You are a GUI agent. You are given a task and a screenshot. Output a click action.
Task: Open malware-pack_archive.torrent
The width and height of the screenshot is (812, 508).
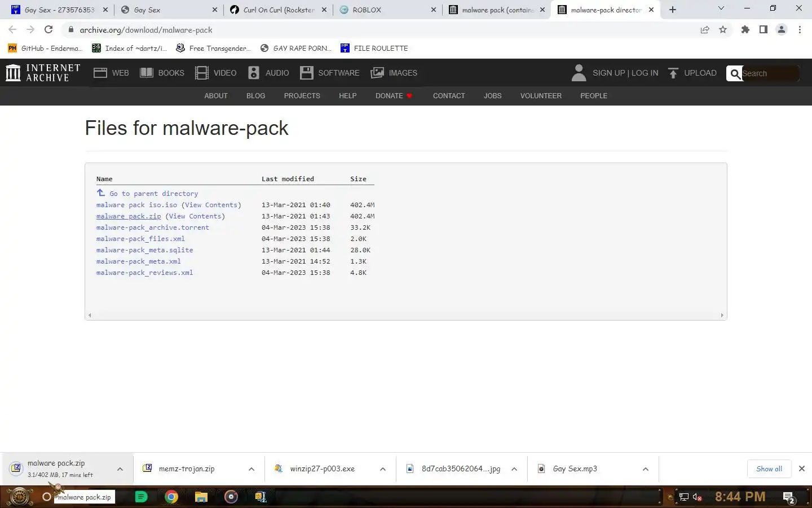[x=153, y=227]
